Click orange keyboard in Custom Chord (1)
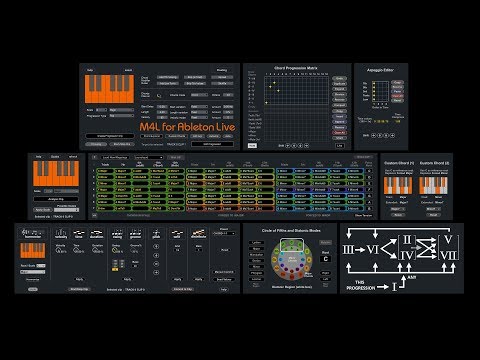This screenshot has height=360, width=480. click(x=398, y=185)
